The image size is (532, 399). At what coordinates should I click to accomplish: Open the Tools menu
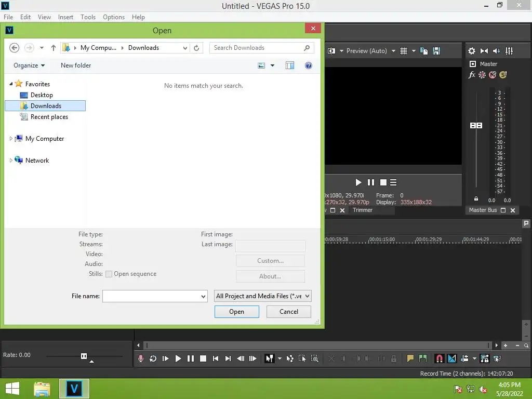[x=88, y=17]
